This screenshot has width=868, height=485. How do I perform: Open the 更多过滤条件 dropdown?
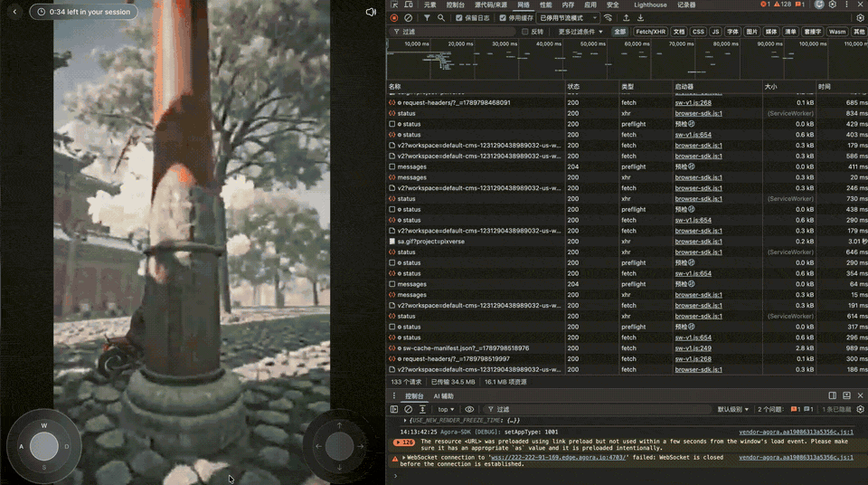(580, 32)
